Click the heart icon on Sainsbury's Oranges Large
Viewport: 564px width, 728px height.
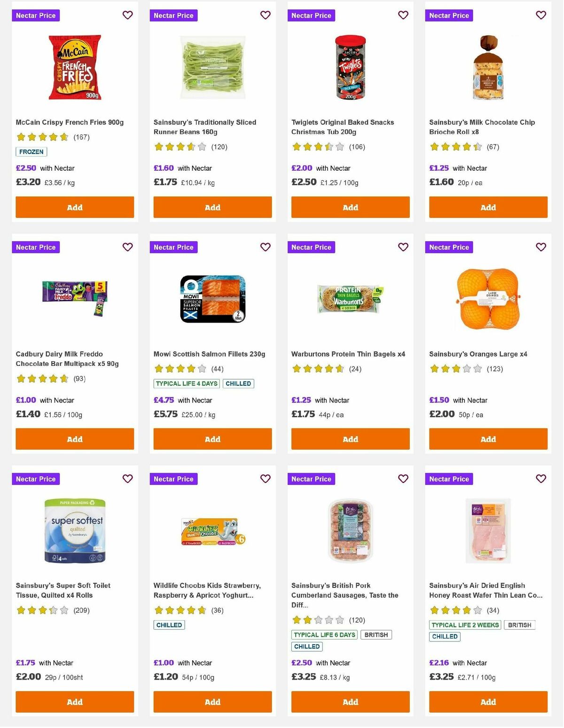(x=540, y=247)
